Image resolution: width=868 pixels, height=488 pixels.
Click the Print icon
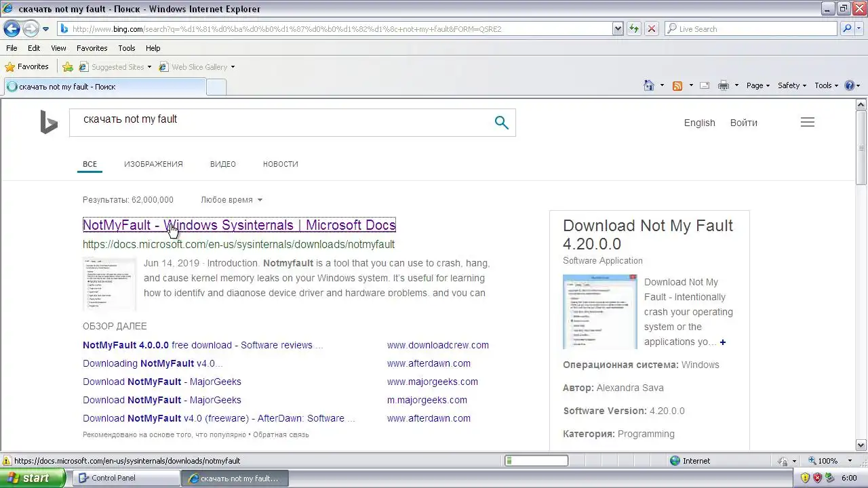pyautogui.click(x=723, y=85)
